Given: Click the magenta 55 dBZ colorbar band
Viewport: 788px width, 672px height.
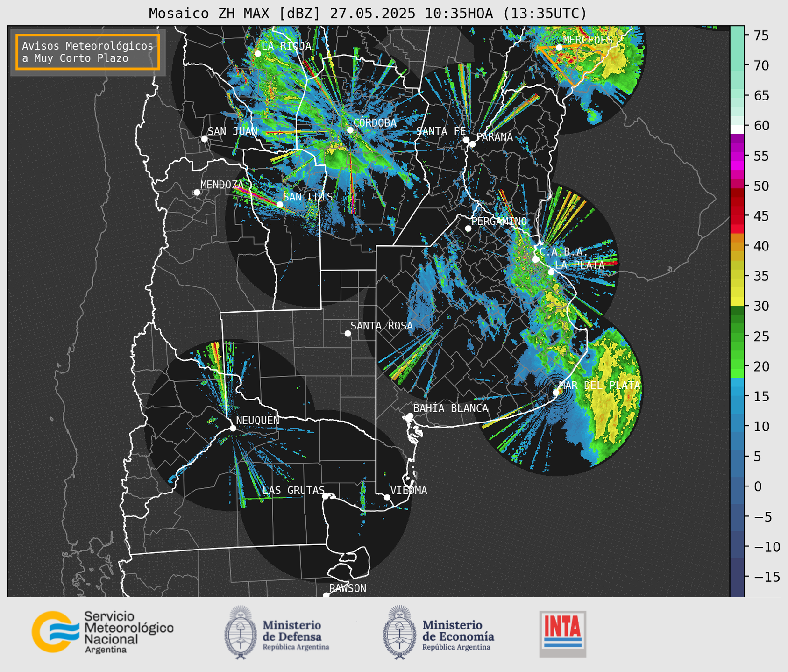Looking at the screenshot, I should coord(737,156).
